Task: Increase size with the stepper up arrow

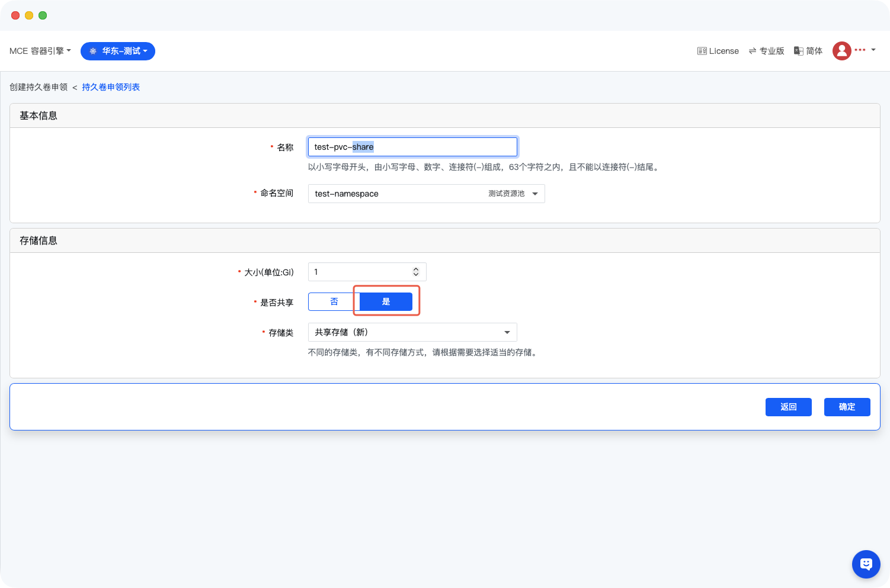Action: [416, 269]
